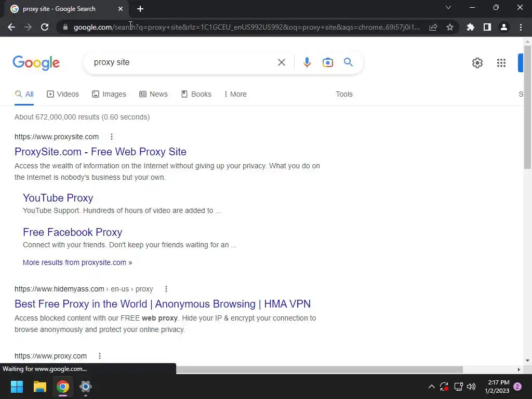532x399 pixels.
Task: Expand the More search categories menu
Action: 235,94
